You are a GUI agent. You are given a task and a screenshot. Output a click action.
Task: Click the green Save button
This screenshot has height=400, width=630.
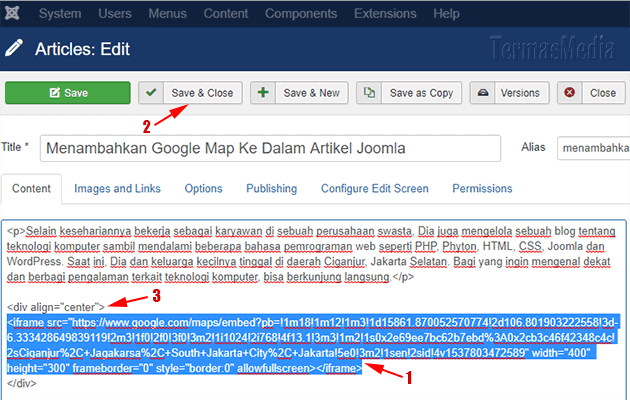[68, 93]
